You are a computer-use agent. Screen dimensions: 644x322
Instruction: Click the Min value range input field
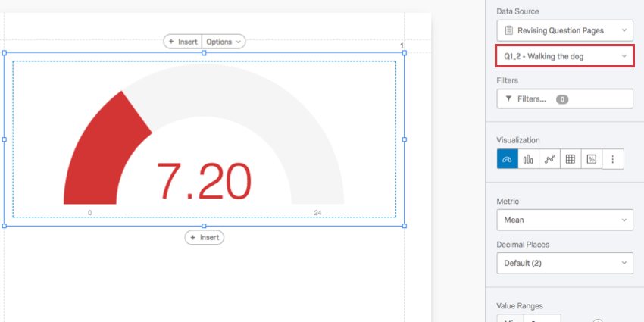[542, 318]
